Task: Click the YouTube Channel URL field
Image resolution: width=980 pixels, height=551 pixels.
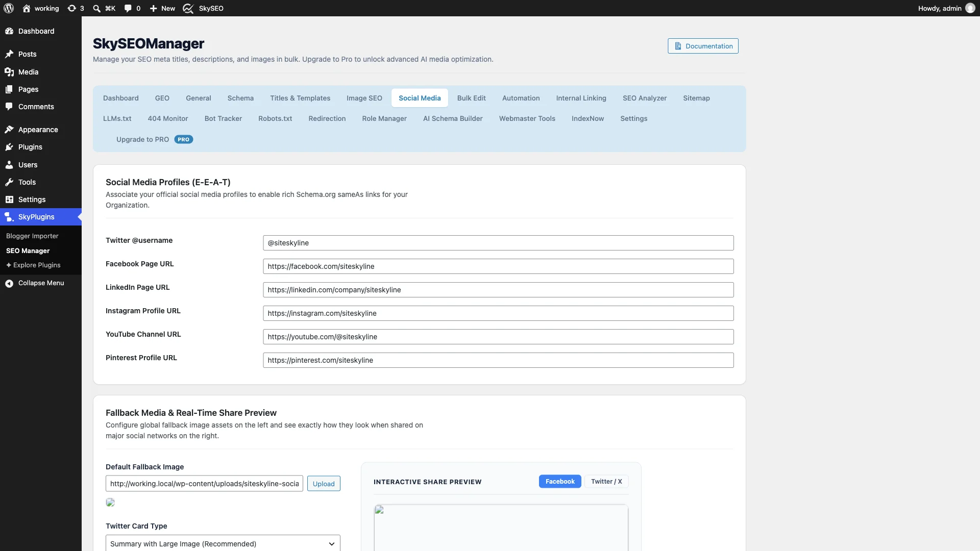Action: tap(498, 337)
